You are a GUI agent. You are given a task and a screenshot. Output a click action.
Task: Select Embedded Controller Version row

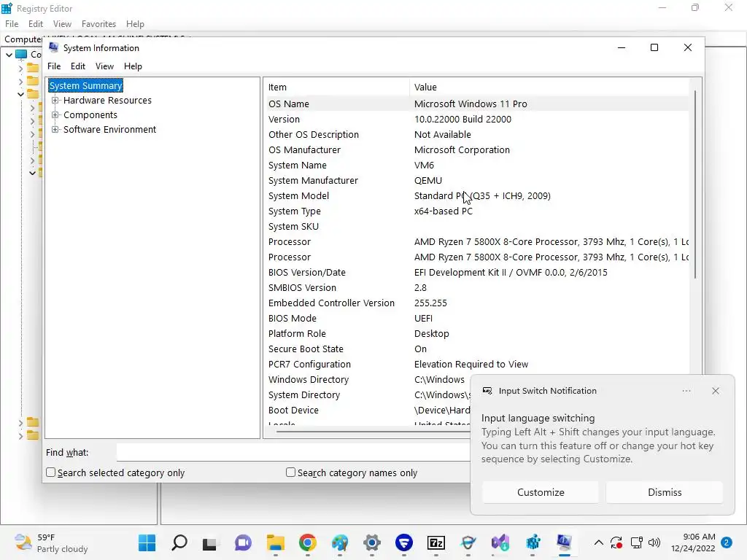click(x=476, y=303)
